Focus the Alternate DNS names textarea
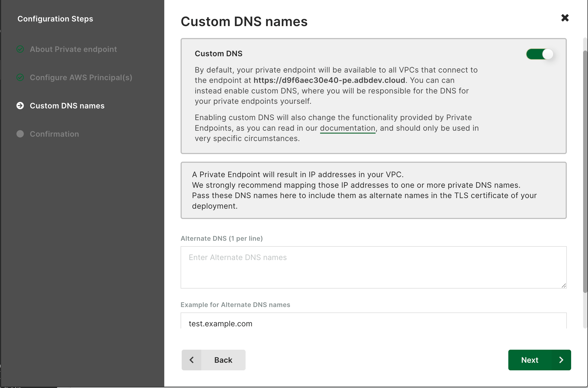This screenshot has width=588, height=388. (373, 267)
